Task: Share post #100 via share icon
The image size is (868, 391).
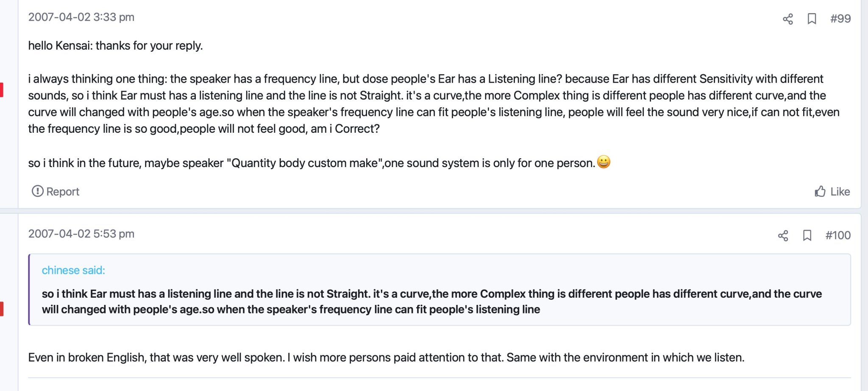Action: click(783, 235)
